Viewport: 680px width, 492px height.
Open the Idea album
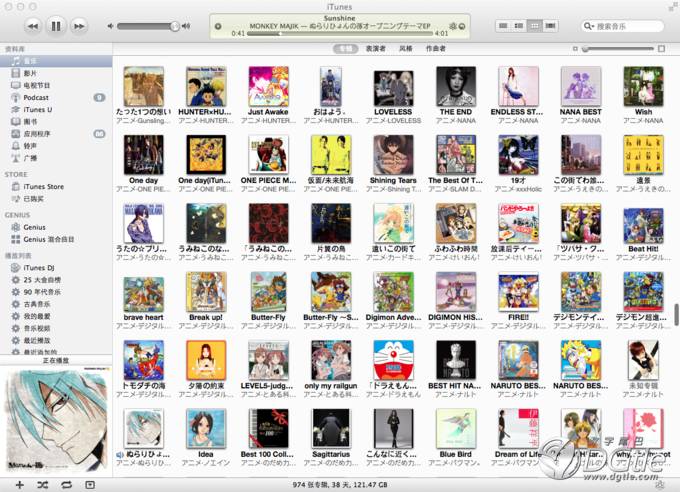(206, 429)
